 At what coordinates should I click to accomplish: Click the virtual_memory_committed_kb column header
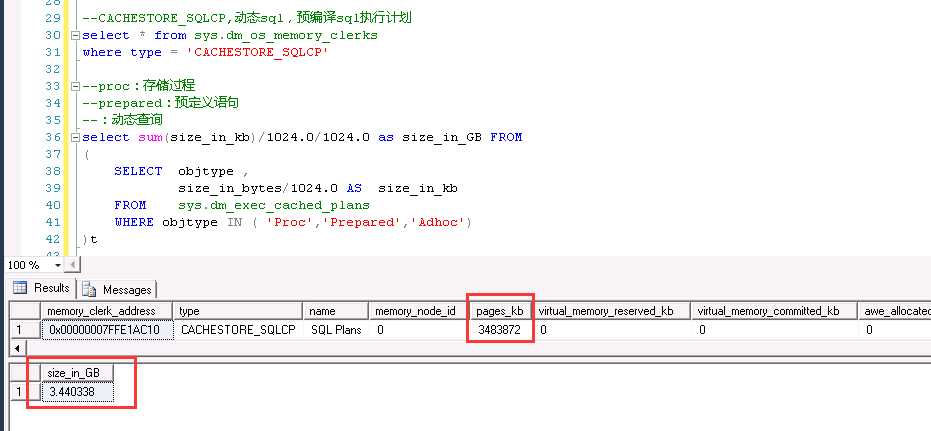click(774, 311)
